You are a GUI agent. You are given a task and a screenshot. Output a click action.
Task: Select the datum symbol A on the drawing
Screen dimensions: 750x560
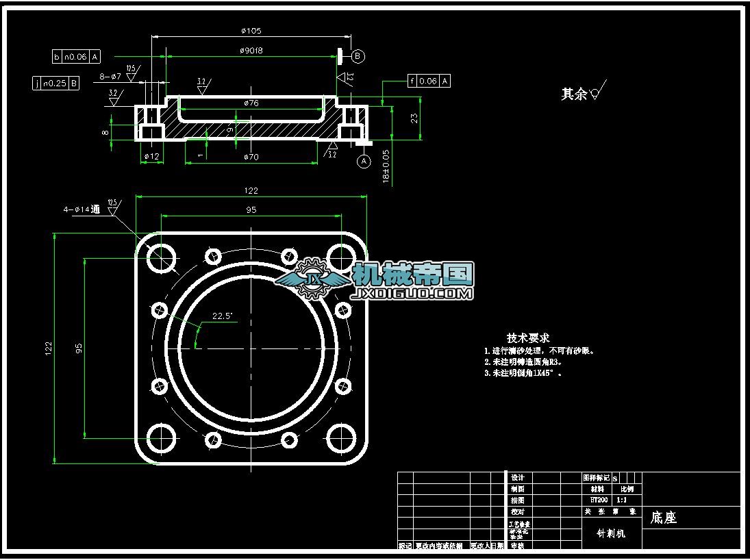point(363,160)
